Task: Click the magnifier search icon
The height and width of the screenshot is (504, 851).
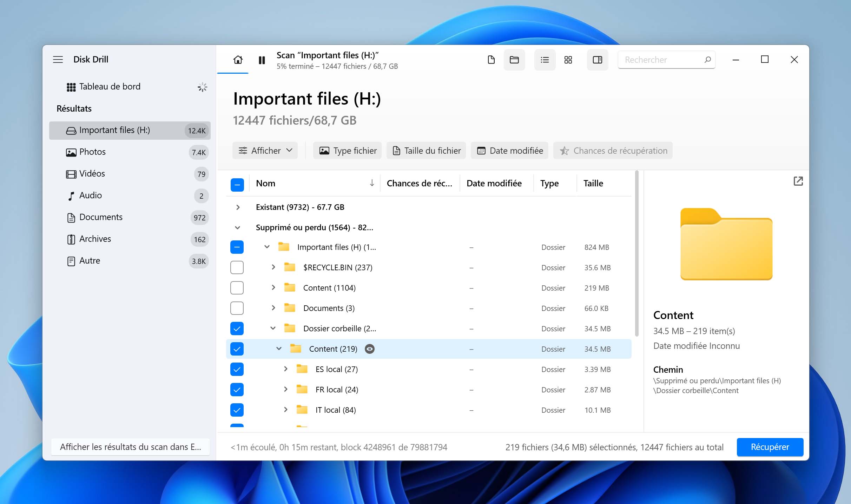Action: [x=707, y=60]
